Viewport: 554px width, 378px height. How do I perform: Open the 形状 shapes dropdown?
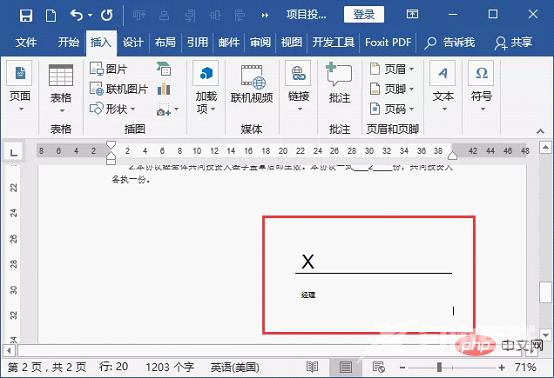pyautogui.click(x=112, y=109)
